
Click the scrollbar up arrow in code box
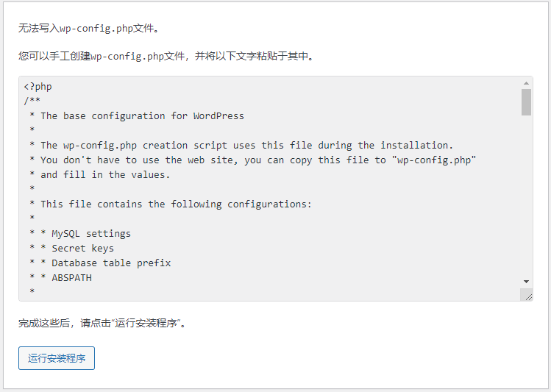(x=526, y=83)
